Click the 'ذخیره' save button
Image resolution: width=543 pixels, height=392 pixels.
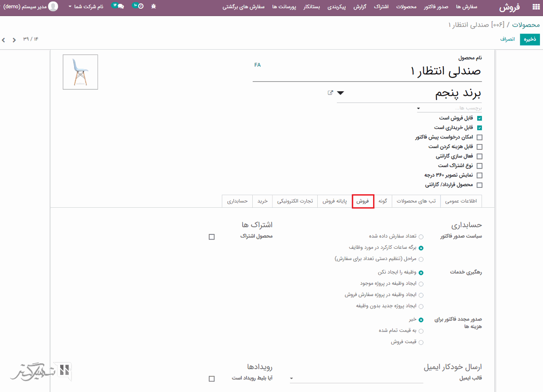coord(529,39)
